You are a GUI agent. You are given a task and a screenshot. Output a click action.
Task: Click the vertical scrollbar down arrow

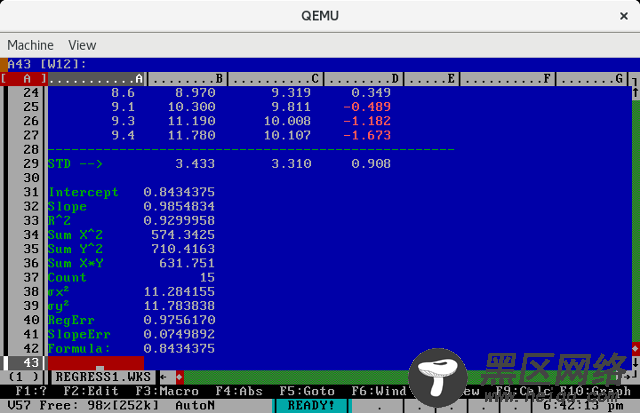tap(636, 362)
